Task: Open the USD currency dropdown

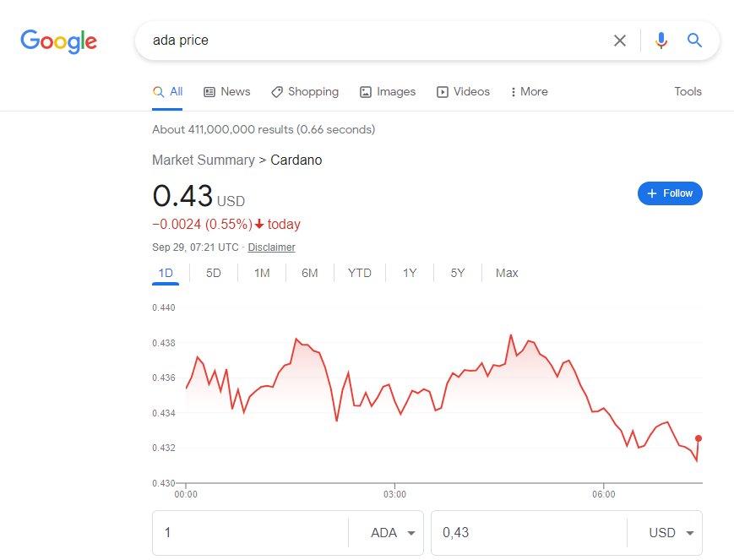Action: pyautogui.click(x=671, y=533)
